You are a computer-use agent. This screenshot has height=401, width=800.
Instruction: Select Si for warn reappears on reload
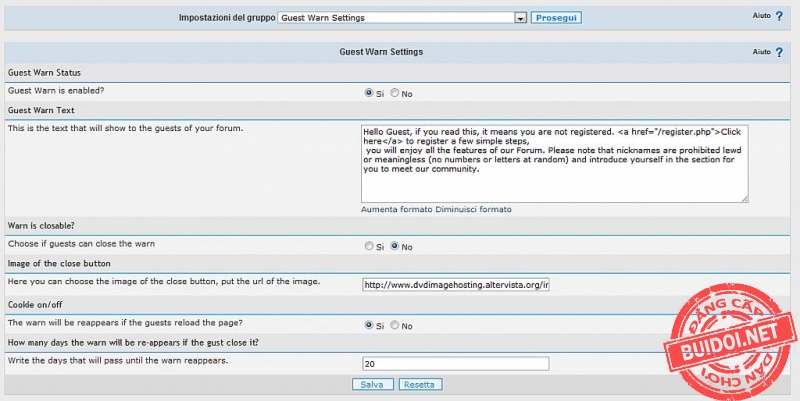(x=370, y=325)
